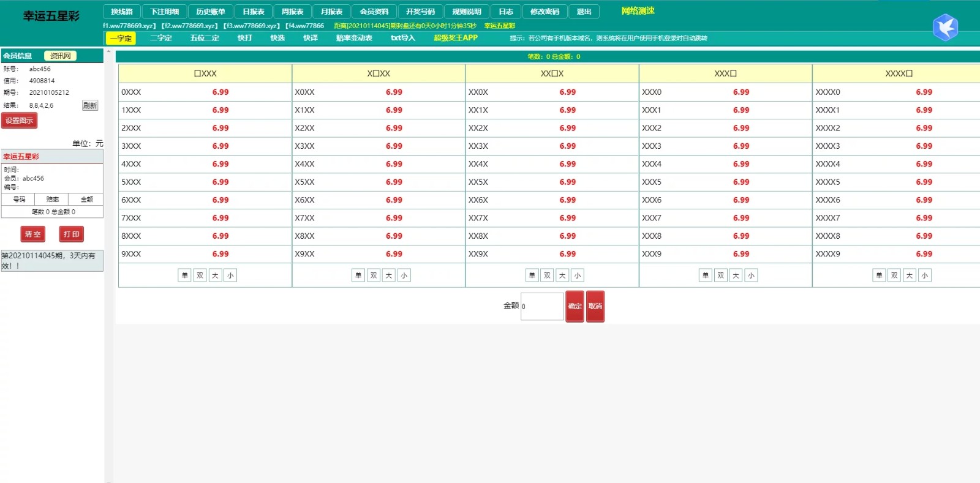
Task: Click the 资讯网 badge in member info
Action: click(x=60, y=56)
